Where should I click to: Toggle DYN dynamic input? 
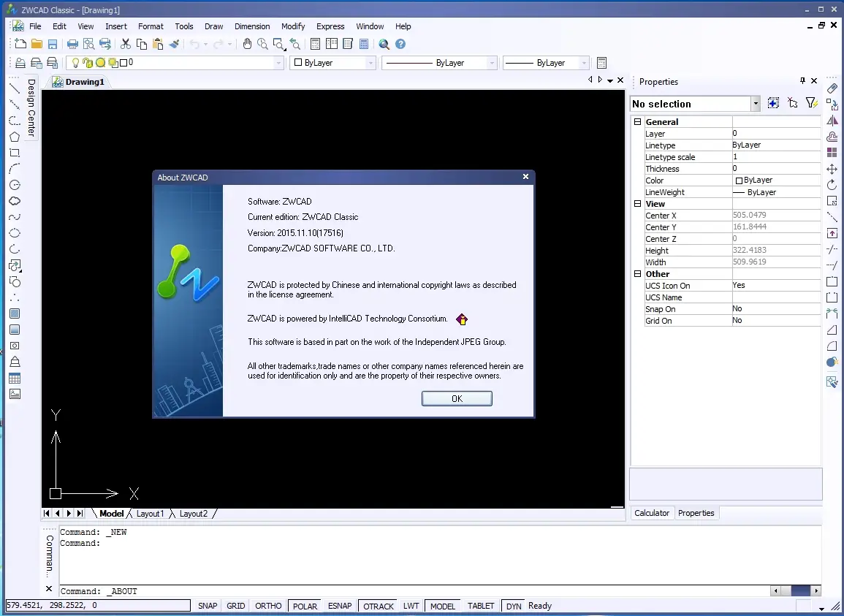pos(514,606)
